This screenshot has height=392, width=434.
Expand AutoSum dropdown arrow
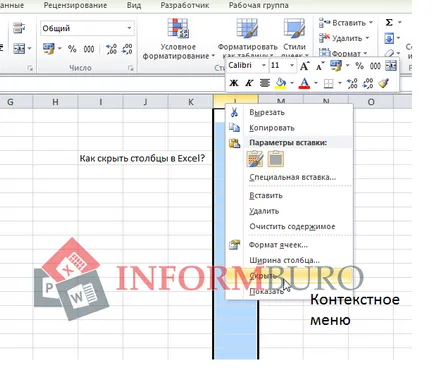(400, 23)
